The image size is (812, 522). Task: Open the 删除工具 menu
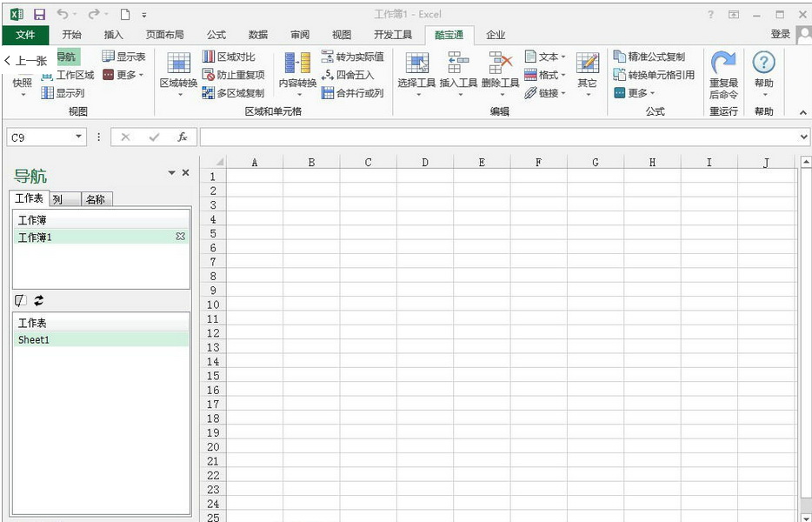(x=500, y=75)
